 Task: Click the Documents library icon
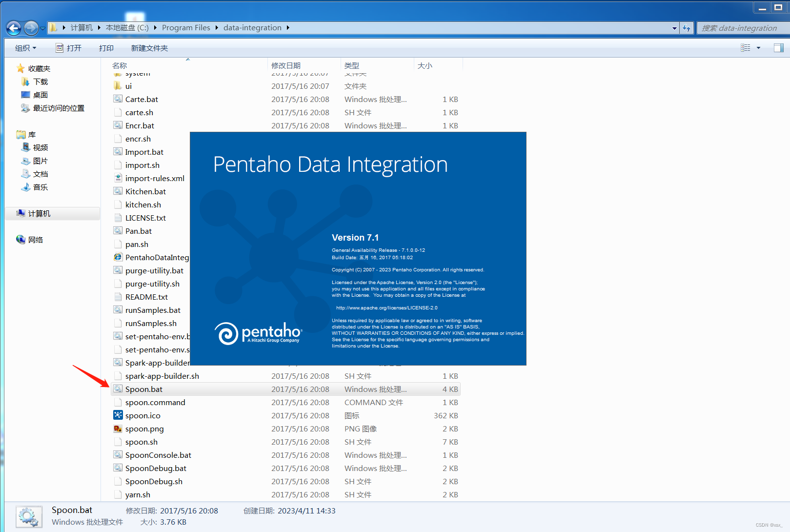point(25,174)
